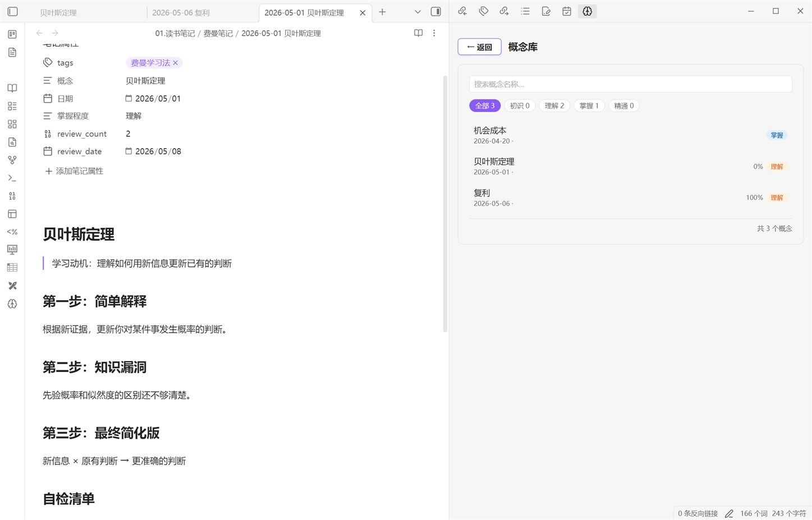Open the pencil-ruler design ribbon icon
This screenshot has width=812, height=520.
click(12, 286)
